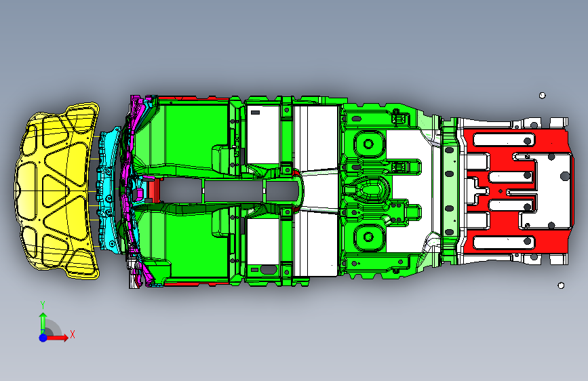
Task: Select the yellow hood inner panel
Action: [56, 190]
